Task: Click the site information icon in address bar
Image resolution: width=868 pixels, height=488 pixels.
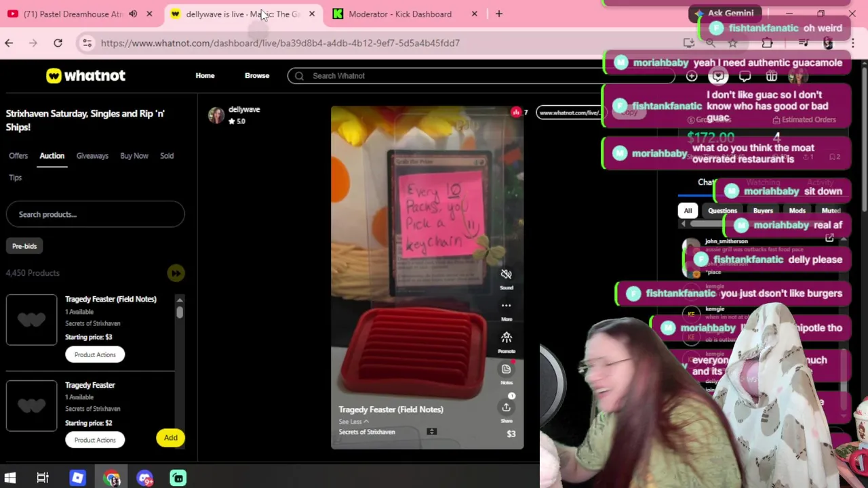Action: click(87, 43)
